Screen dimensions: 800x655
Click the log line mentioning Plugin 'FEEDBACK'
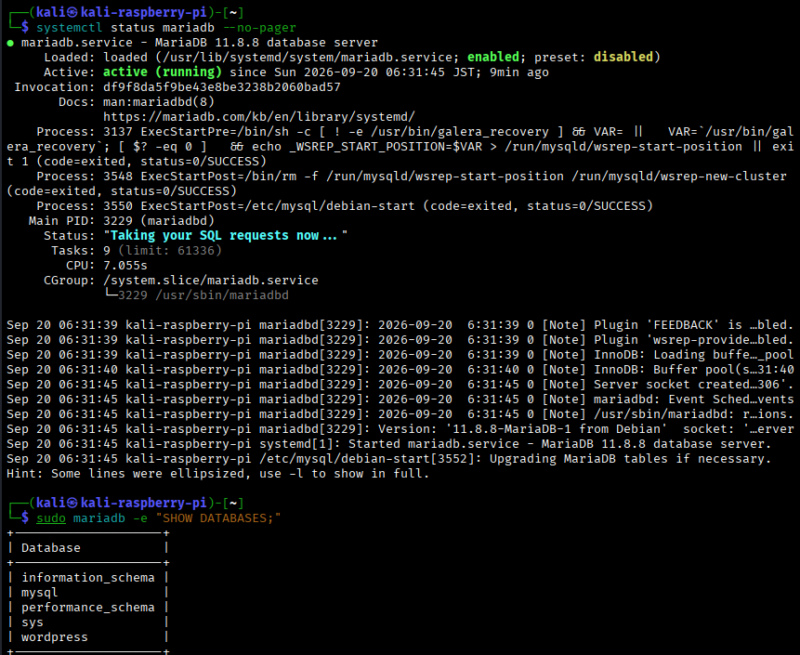point(400,325)
